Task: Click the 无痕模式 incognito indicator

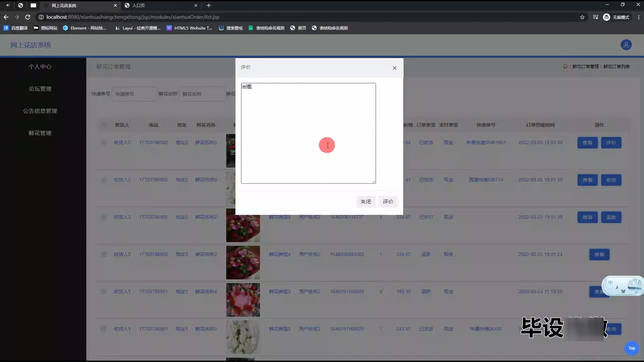Action: [616, 17]
